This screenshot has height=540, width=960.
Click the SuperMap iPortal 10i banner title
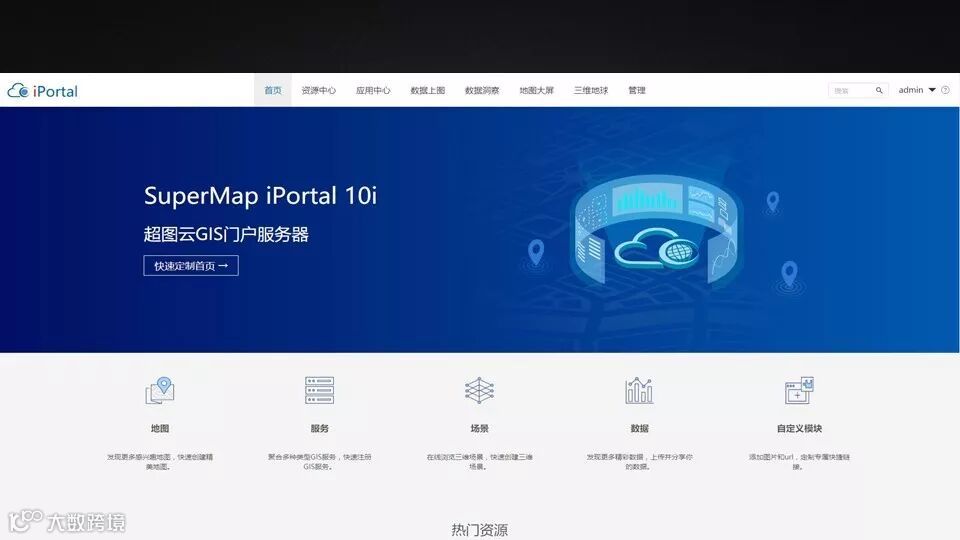(x=260, y=196)
